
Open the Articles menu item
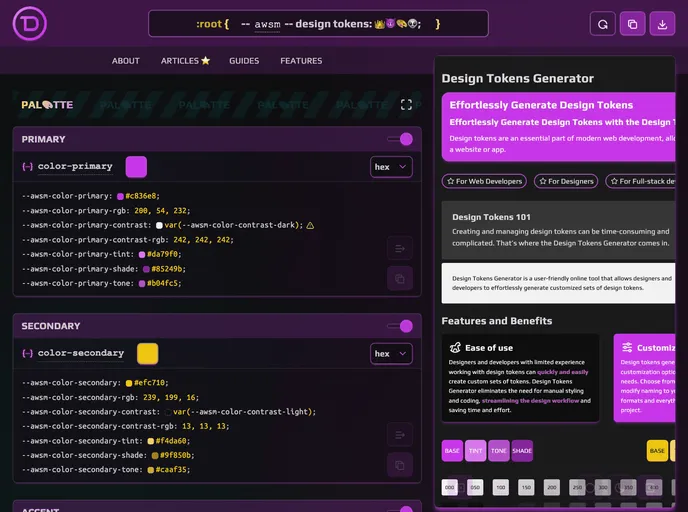[x=185, y=61]
